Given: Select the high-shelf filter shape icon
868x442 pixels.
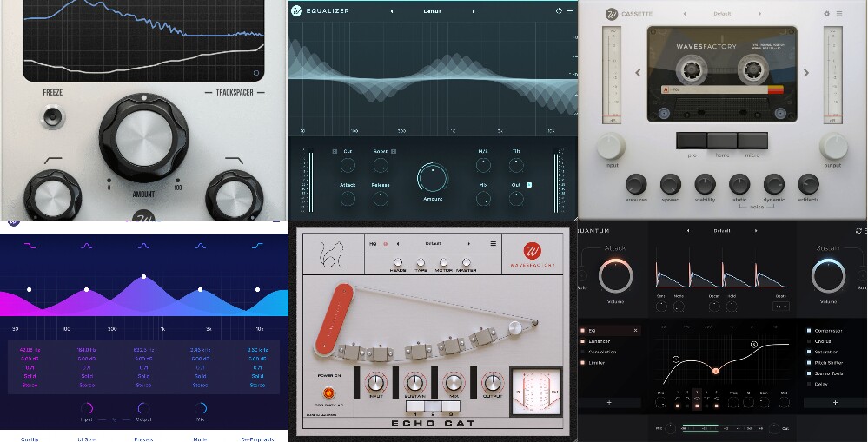Looking at the screenshot, I should click(x=257, y=246).
